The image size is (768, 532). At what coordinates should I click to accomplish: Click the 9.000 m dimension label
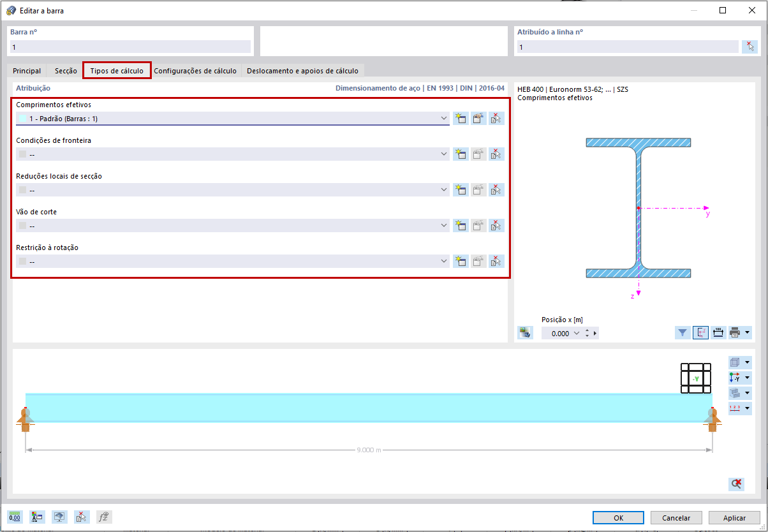click(x=369, y=450)
